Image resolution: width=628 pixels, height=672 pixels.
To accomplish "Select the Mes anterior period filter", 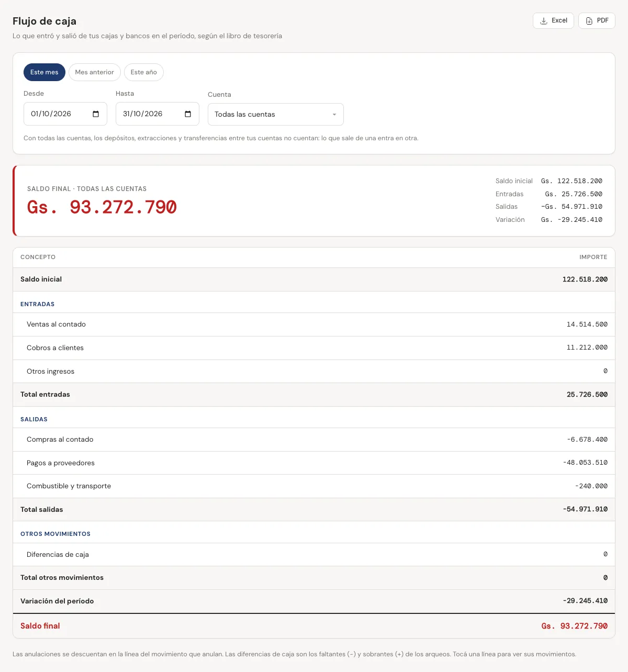I will pos(95,72).
